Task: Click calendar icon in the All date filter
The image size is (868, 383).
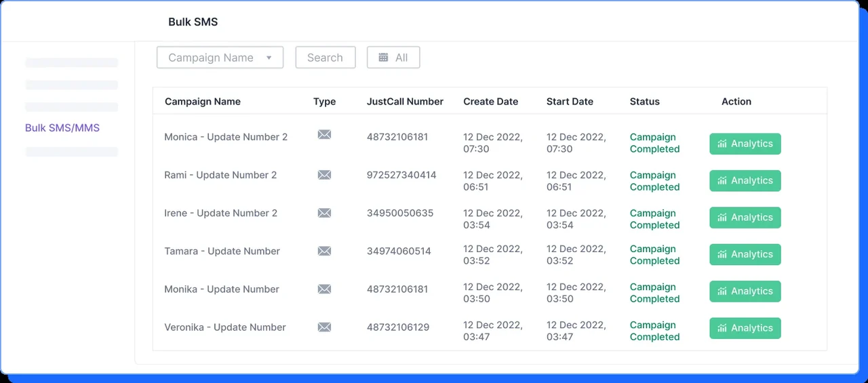Action: [x=383, y=58]
